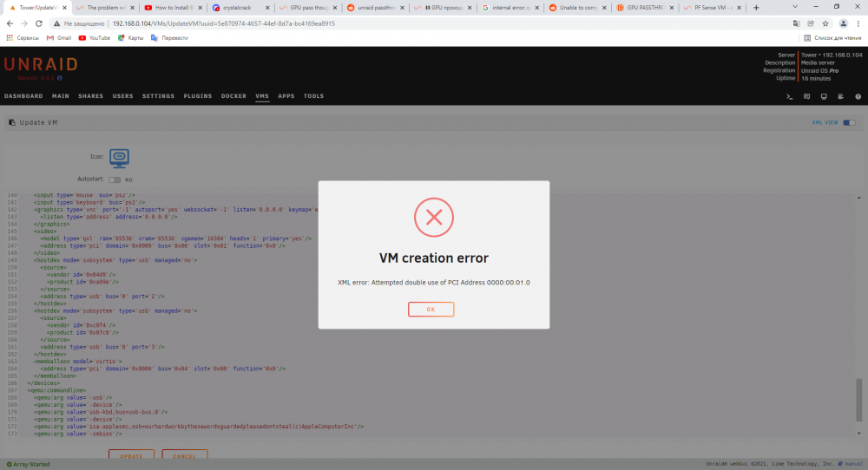Click XML editor scroll down arrow
868x470 pixels.
click(x=859, y=434)
